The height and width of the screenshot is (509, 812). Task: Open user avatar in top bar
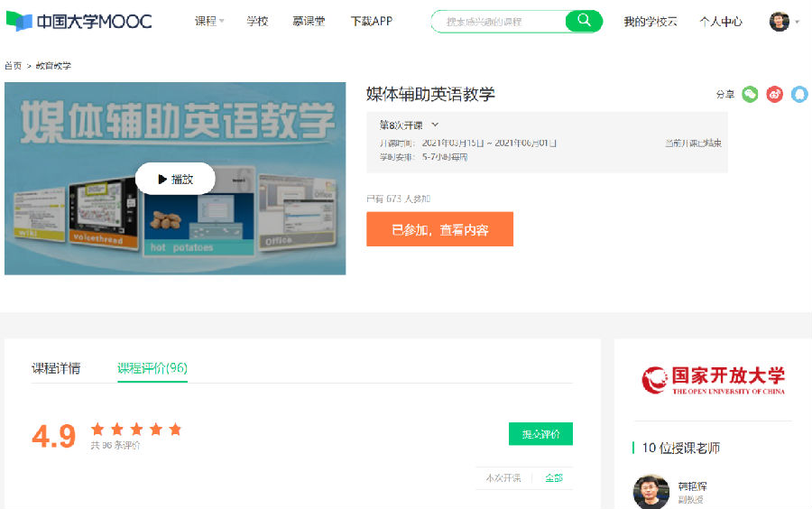(x=779, y=21)
